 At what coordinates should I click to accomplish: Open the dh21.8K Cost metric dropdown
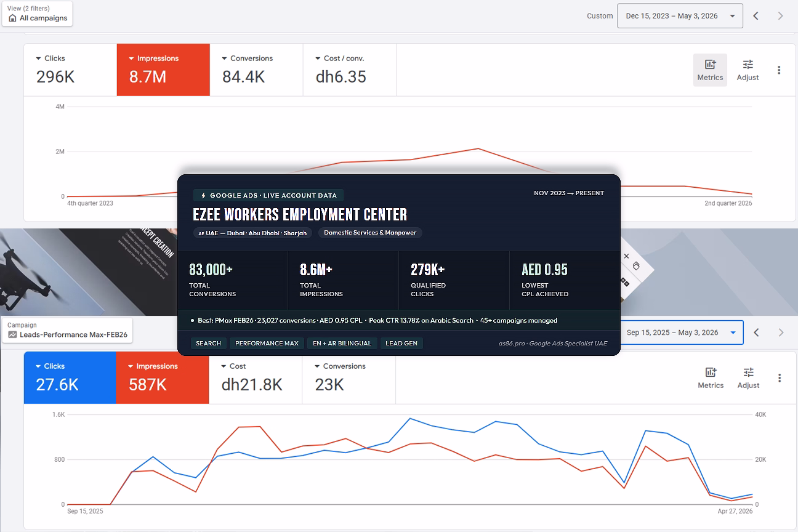[x=256, y=377]
